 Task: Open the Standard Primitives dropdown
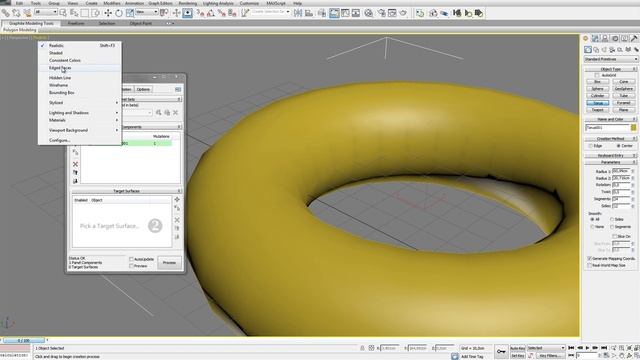click(x=611, y=60)
